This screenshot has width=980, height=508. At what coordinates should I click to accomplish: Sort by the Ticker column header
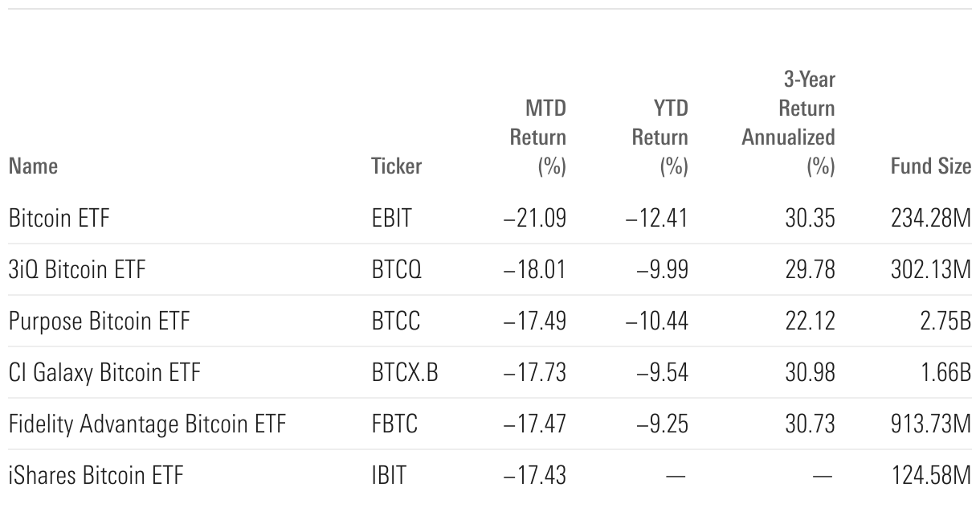tap(396, 166)
